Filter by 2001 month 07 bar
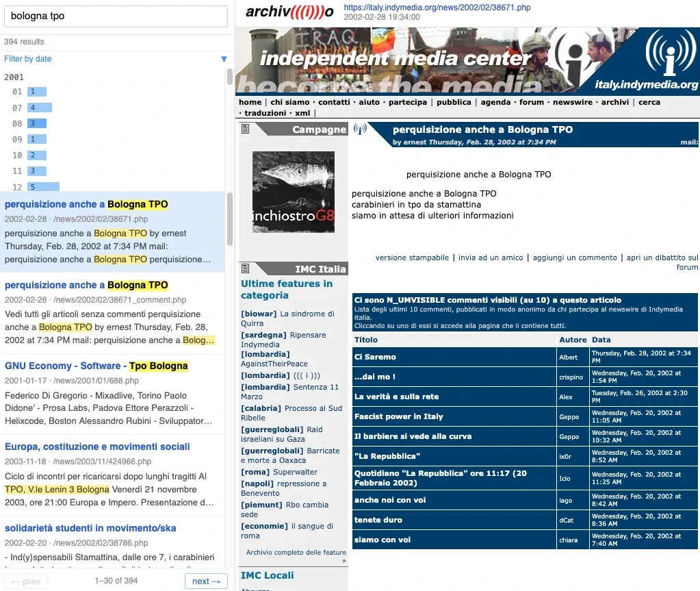 tap(40, 108)
